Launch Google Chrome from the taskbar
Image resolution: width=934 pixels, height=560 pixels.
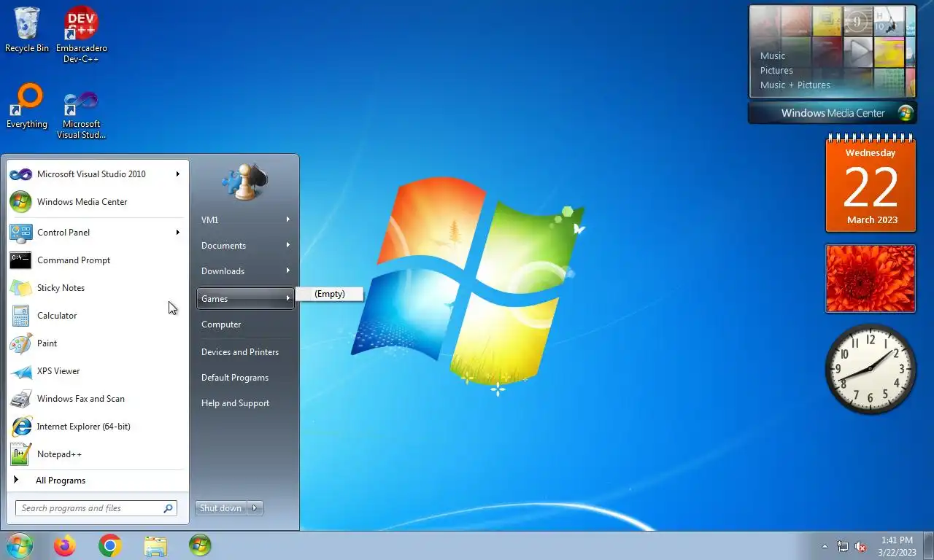[x=110, y=545]
